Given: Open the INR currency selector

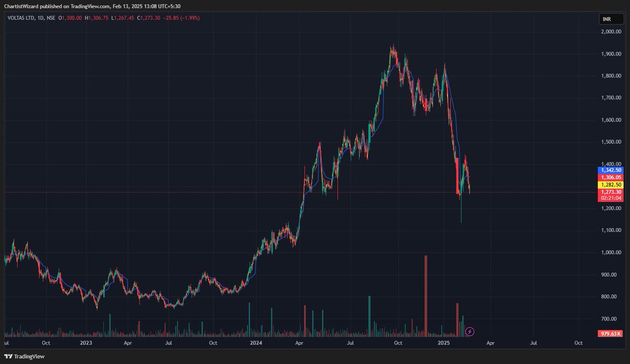Looking at the screenshot, I should click(612, 19).
